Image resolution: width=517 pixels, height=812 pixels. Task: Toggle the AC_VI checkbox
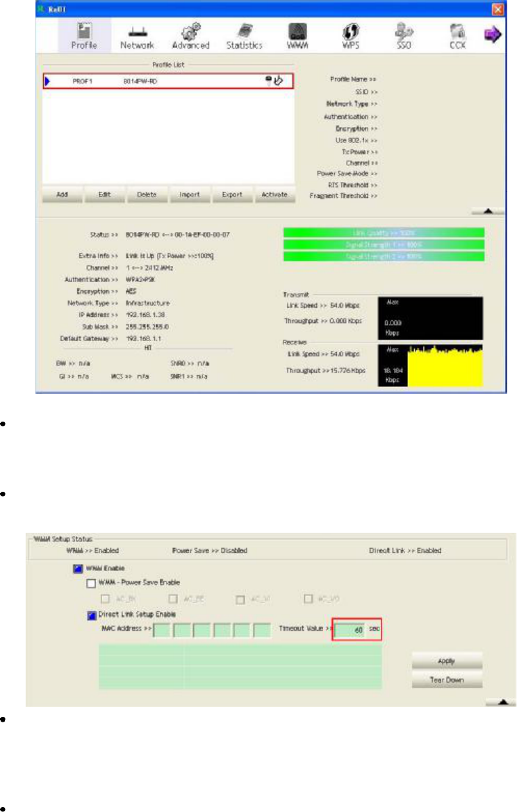(240, 599)
